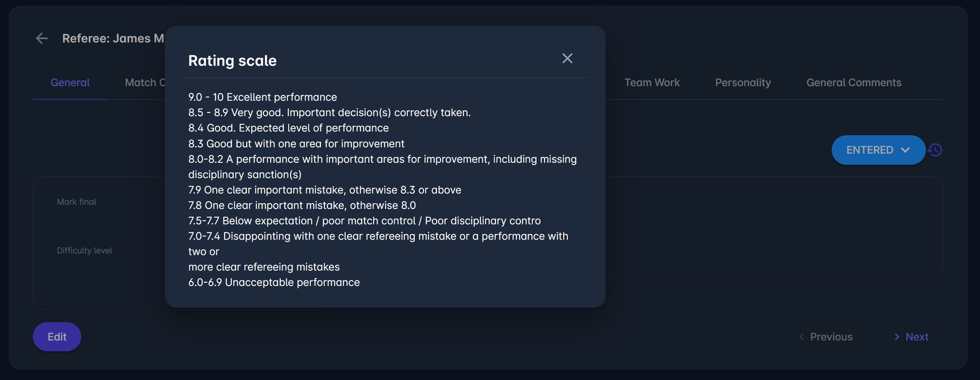Image resolution: width=980 pixels, height=380 pixels.
Task: Switch to the General tab
Action: (70, 83)
